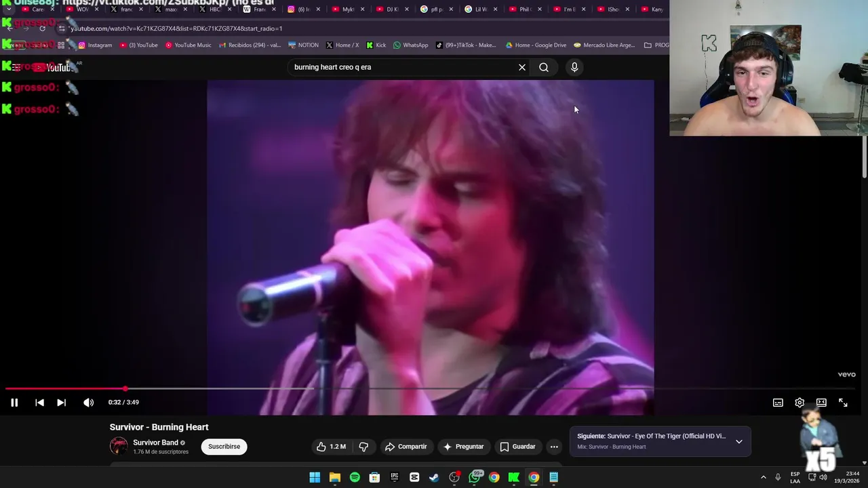Open Steam from taskbar

point(434,477)
